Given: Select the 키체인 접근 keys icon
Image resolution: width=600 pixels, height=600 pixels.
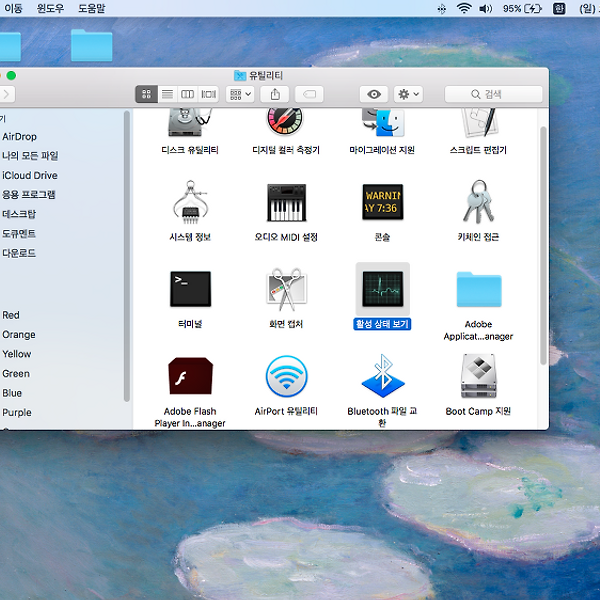Looking at the screenshot, I should coord(478,203).
